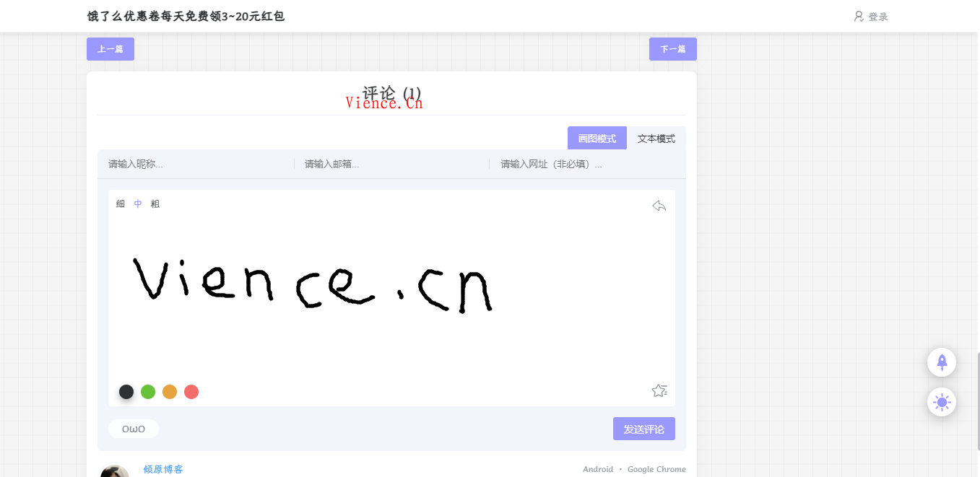Go to next post 下一篇
The image size is (980, 477).
pos(672,49)
